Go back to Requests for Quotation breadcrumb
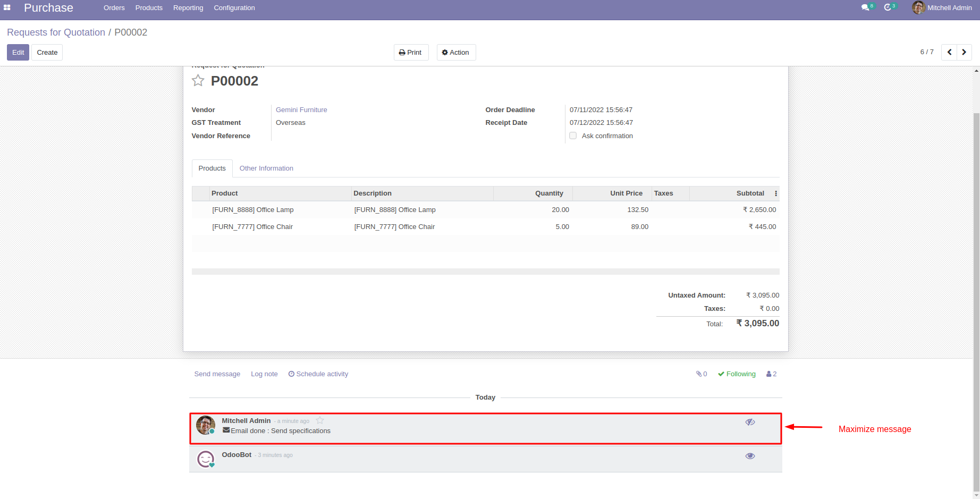This screenshot has width=980, height=499. point(56,32)
